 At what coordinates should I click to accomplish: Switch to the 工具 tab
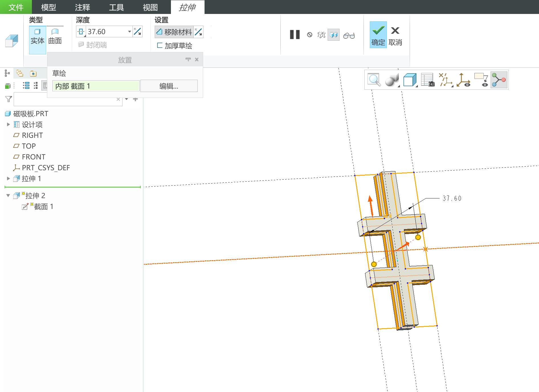[x=117, y=7]
